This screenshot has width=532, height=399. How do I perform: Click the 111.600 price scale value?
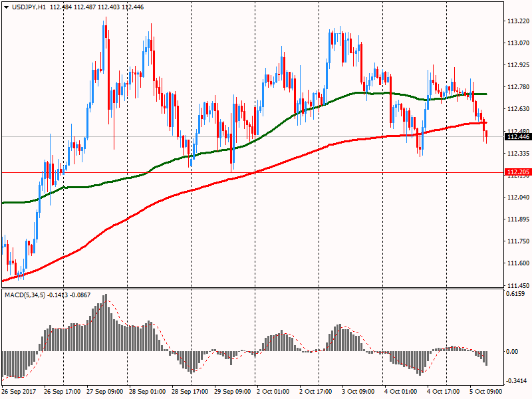518,263
